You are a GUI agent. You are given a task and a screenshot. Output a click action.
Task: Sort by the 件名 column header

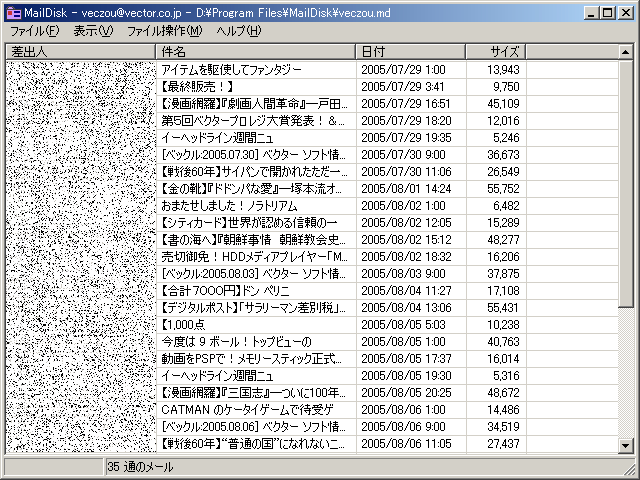click(x=256, y=52)
